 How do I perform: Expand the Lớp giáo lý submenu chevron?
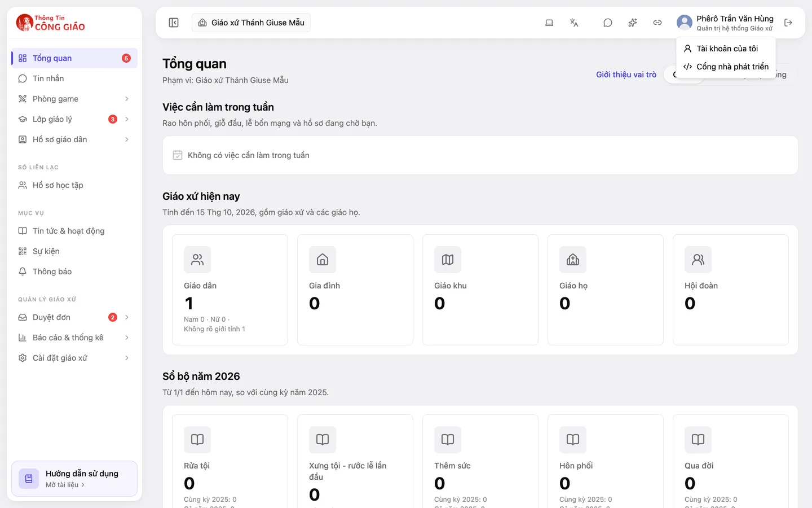(127, 119)
